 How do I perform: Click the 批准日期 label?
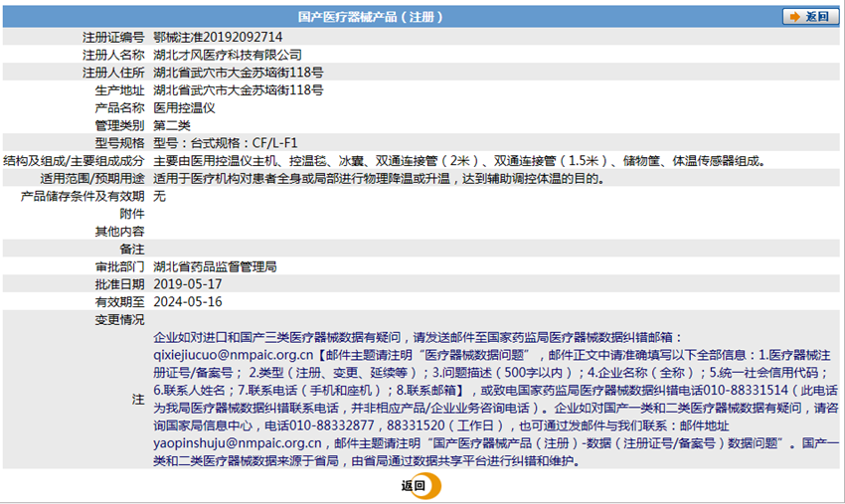click(x=119, y=284)
